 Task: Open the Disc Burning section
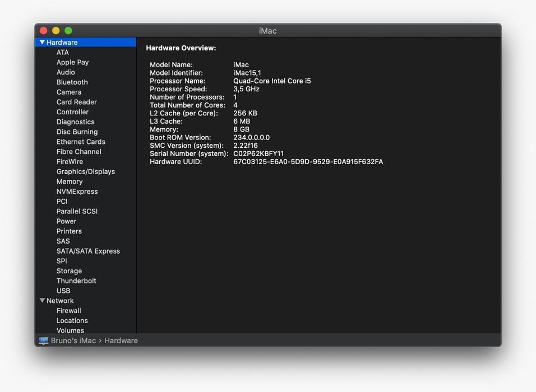coord(77,132)
